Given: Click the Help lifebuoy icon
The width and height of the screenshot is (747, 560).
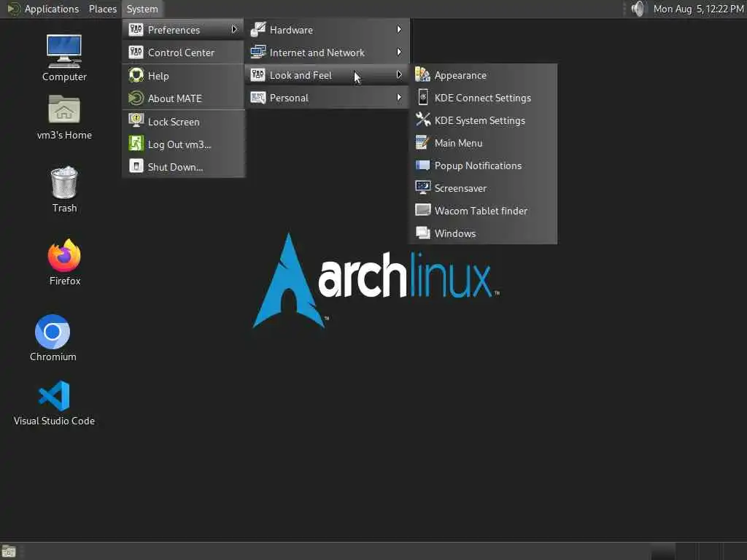Looking at the screenshot, I should click(136, 75).
